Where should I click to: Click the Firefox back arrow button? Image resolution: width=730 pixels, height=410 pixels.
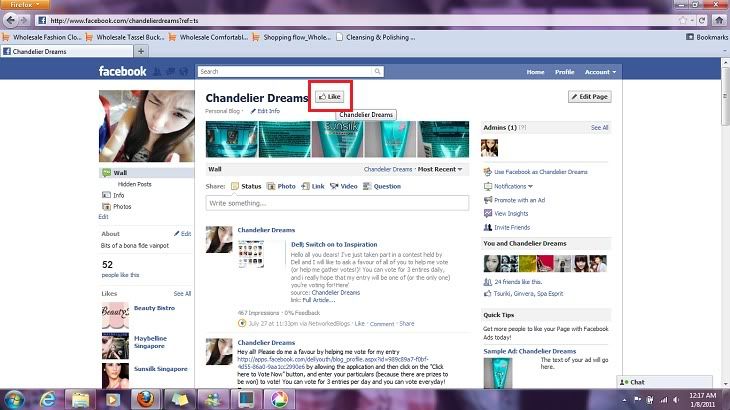click(10, 20)
